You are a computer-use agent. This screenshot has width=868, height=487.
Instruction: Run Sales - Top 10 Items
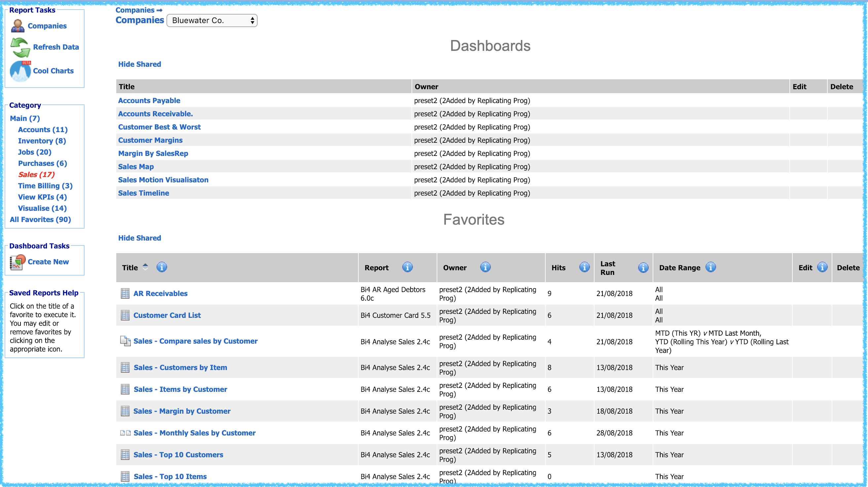pyautogui.click(x=170, y=476)
